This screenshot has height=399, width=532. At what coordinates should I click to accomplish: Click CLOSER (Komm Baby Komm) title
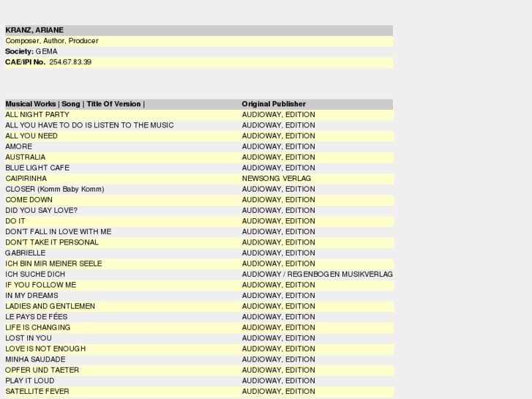[x=55, y=189]
